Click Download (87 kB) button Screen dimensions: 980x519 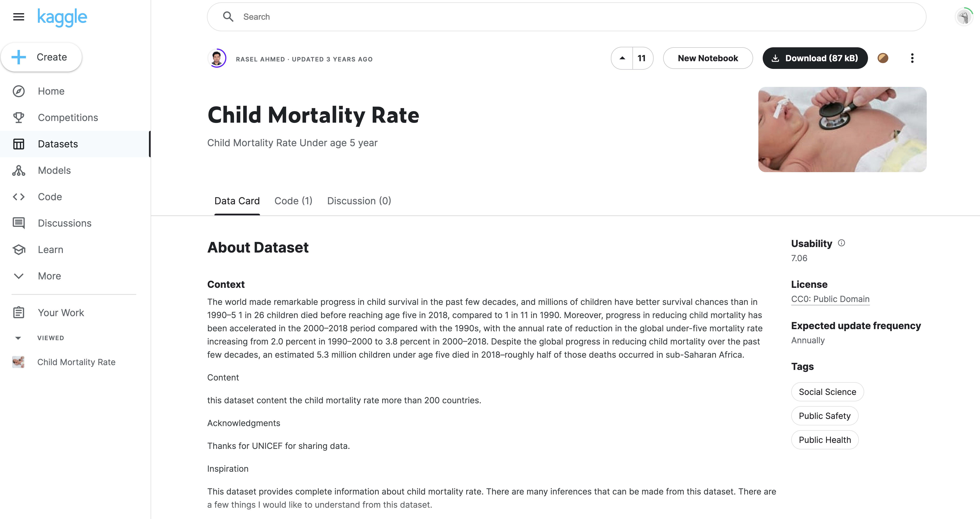click(815, 58)
